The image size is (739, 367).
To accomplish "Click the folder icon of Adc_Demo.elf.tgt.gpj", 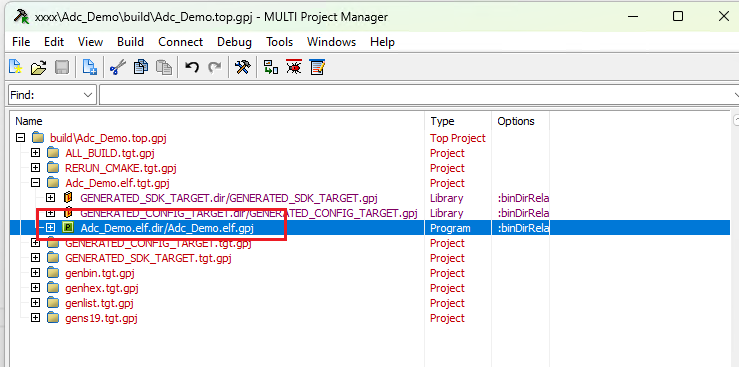I will click(x=53, y=183).
